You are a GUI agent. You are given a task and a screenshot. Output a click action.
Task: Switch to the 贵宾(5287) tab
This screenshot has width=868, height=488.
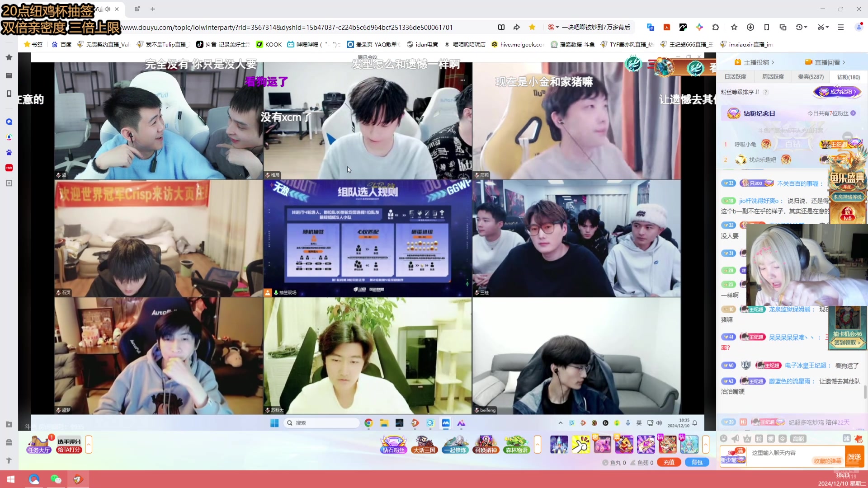click(811, 77)
